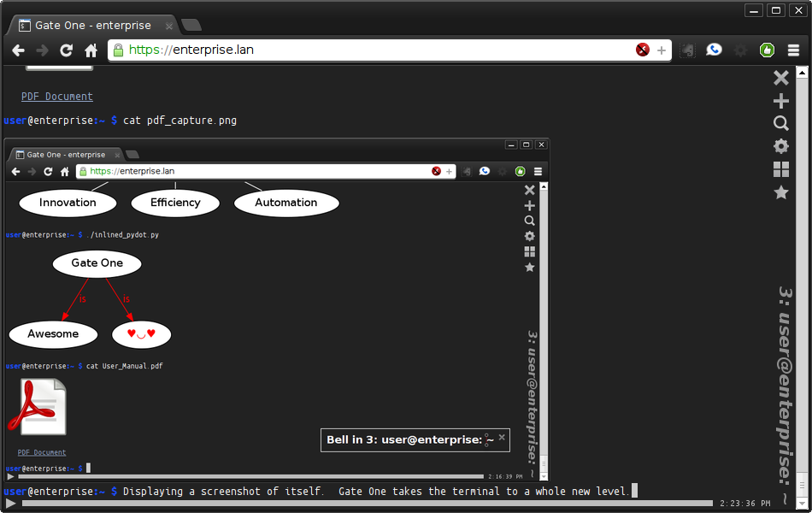Click the greyed gear extension icon

coord(740,50)
